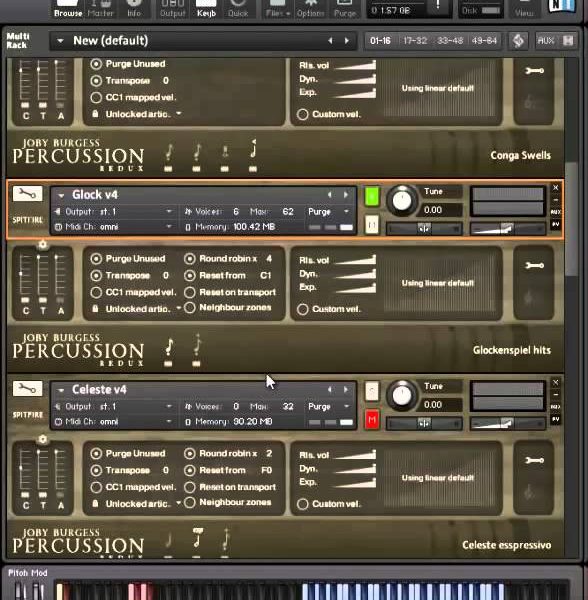Switch to the 01-16 rack page
Image resolution: width=588 pixels, height=600 pixels.
point(380,41)
